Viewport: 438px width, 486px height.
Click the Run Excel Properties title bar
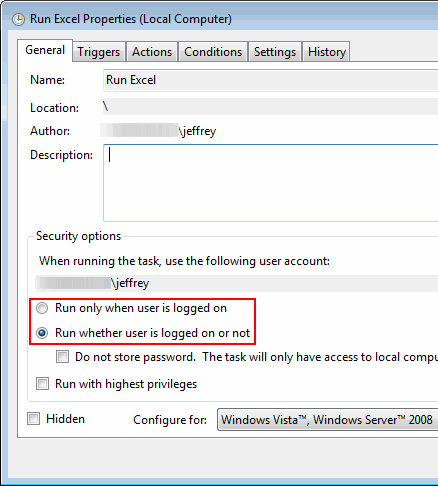[233, 19]
